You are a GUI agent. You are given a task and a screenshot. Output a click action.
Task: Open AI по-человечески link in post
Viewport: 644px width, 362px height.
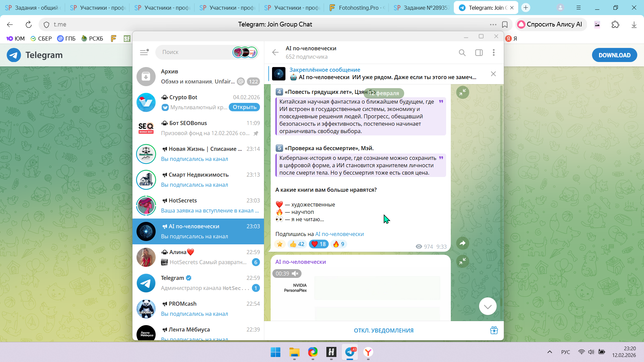pos(339,234)
